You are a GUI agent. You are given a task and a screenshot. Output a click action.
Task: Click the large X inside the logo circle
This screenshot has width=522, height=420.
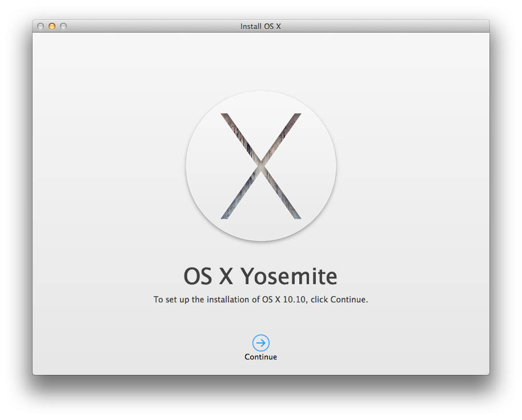coord(261,166)
